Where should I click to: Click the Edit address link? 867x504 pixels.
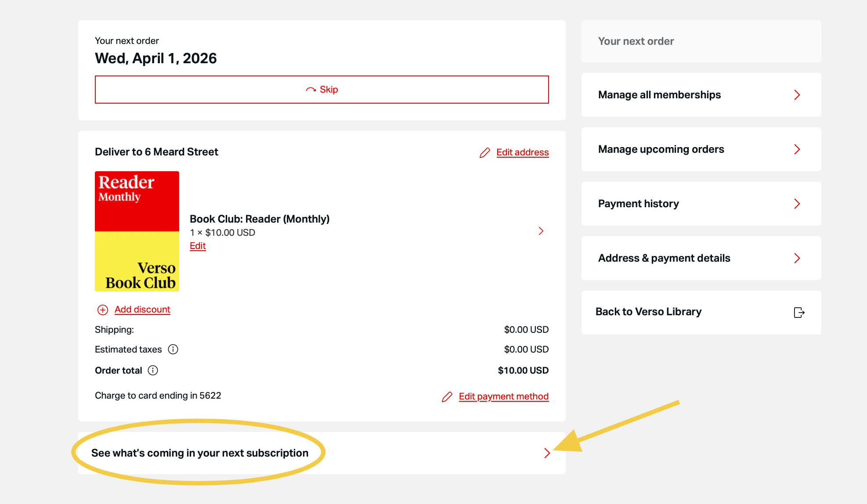(x=523, y=152)
